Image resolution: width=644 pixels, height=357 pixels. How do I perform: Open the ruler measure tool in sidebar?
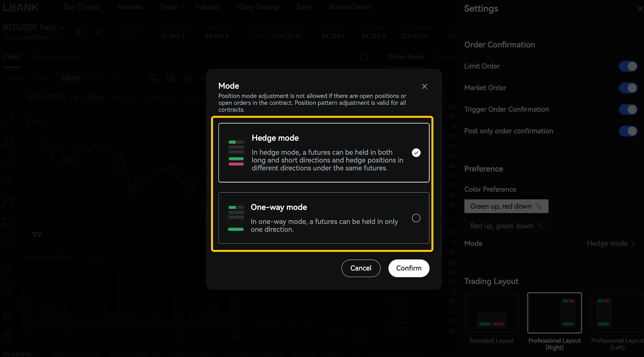pos(8,268)
